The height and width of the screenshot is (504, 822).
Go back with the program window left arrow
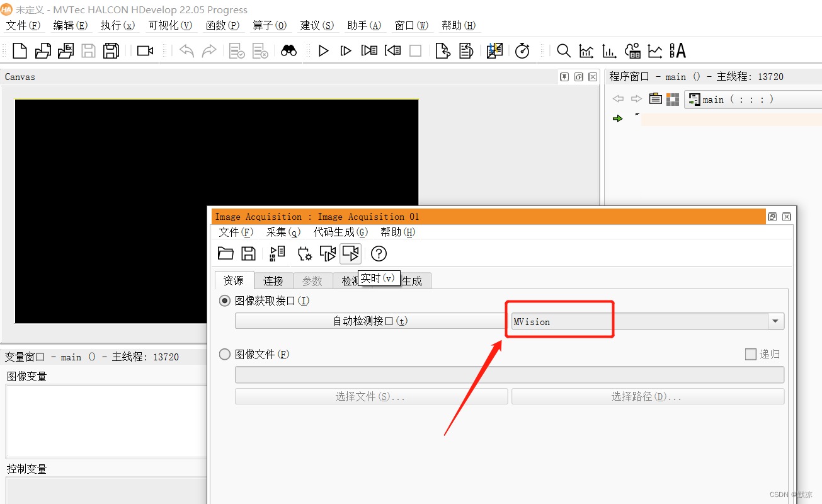coord(619,99)
